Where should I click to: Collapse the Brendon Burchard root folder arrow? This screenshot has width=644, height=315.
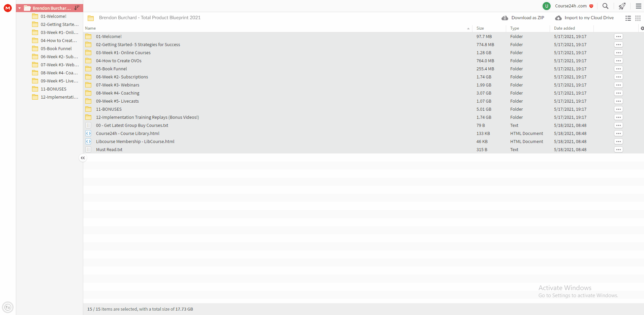pos(20,8)
